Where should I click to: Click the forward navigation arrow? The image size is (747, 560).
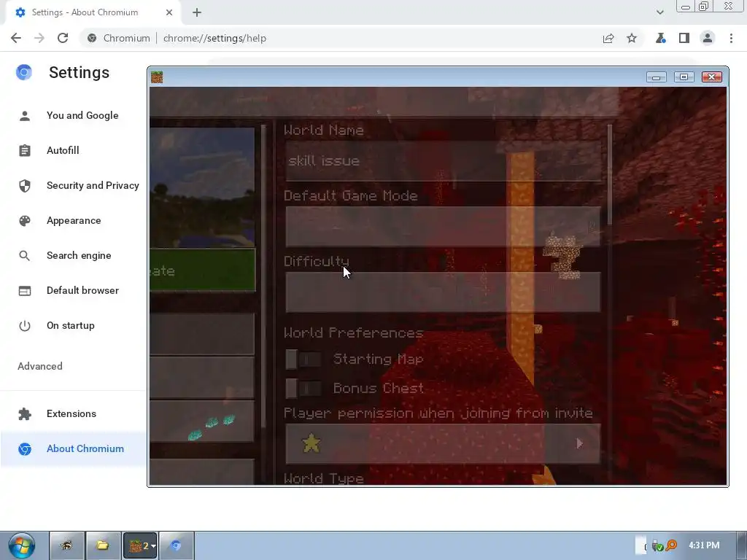39,38
